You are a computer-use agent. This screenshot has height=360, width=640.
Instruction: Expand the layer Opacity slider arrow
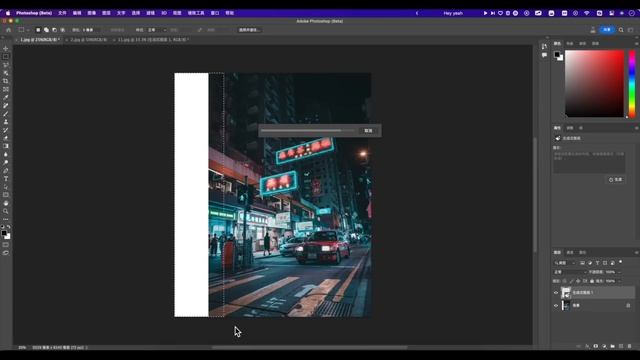tap(619, 272)
